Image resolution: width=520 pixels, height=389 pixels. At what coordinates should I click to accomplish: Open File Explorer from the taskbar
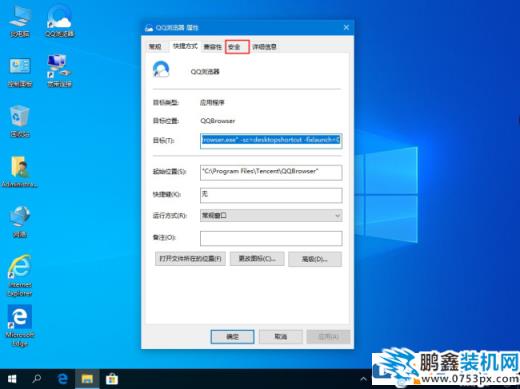coord(87,379)
